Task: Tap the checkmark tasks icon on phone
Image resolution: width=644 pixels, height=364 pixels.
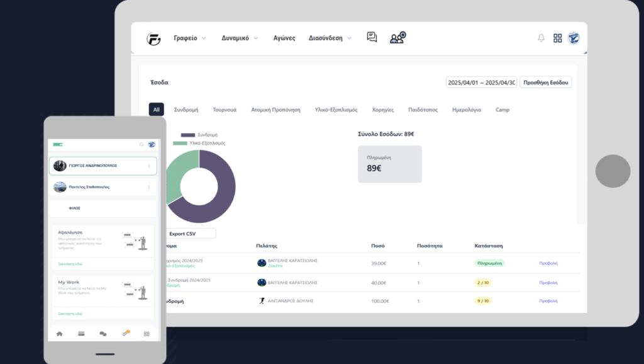Action: (x=126, y=333)
